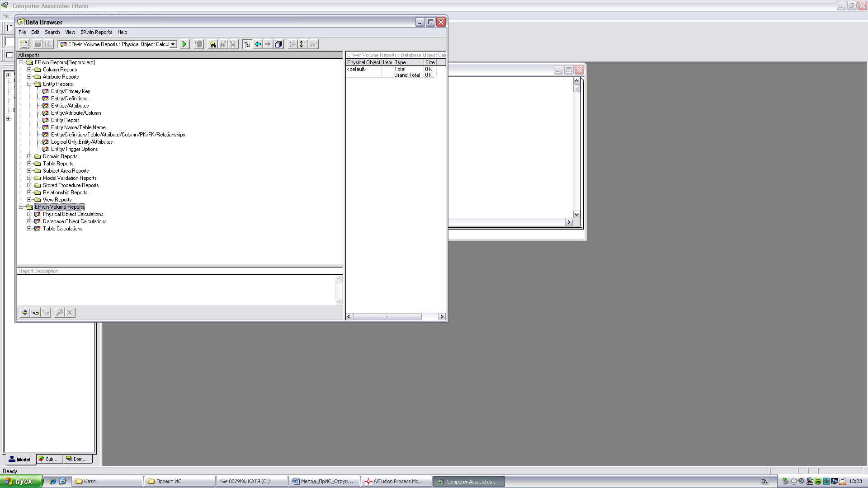Open the Edit menu in Data Browser
The height and width of the screenshot is (488, 868).
35,32
